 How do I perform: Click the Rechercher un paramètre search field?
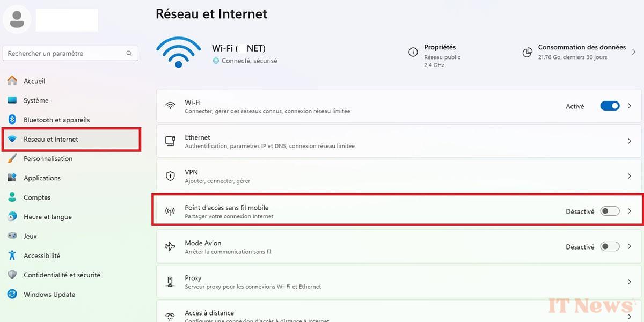64,54
